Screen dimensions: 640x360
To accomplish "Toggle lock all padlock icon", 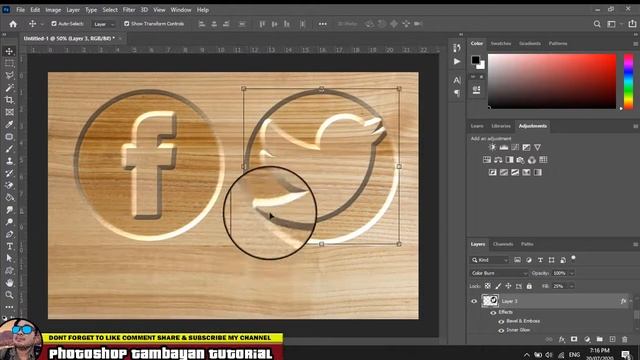I will [x=529, y=286].
